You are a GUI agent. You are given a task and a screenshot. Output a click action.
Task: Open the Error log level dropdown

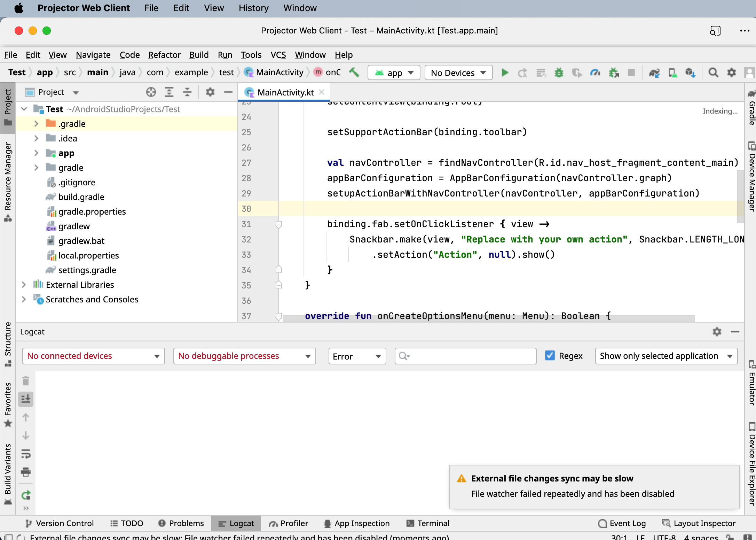tap(357, 356)
